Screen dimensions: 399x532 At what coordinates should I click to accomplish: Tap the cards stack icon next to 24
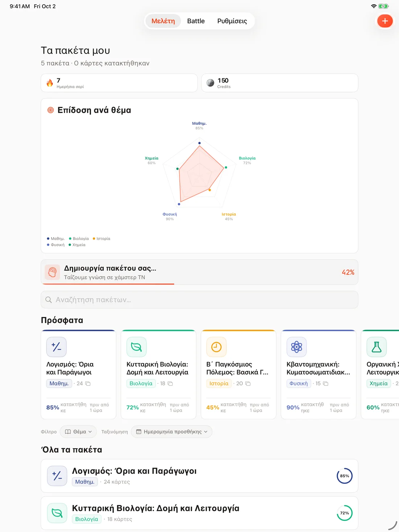pos(88,383)
